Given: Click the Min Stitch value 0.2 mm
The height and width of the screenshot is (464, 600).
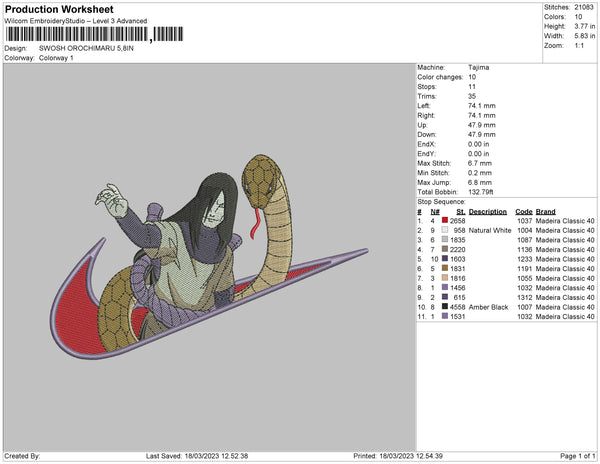Looking at the screenshot, I should pyautogui.click(x=479, y=173).
